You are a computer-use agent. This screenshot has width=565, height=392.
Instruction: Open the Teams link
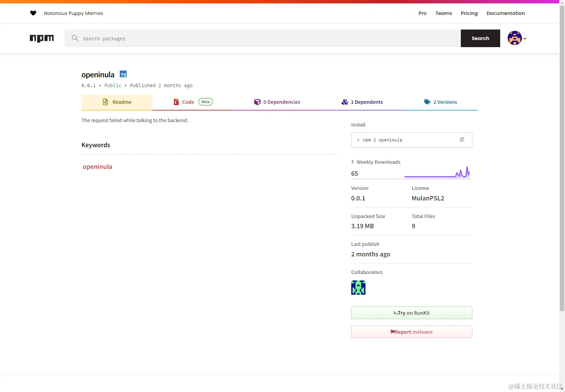[444, 13]
